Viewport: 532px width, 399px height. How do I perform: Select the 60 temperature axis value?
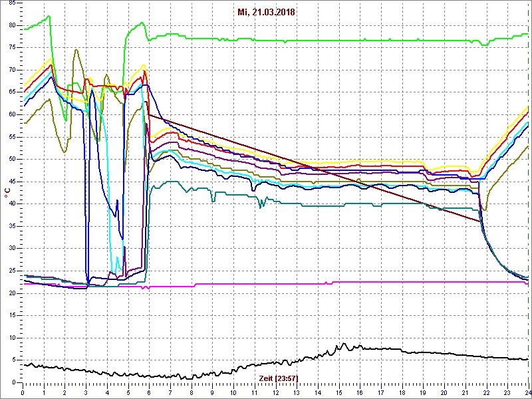coord(13,114)
